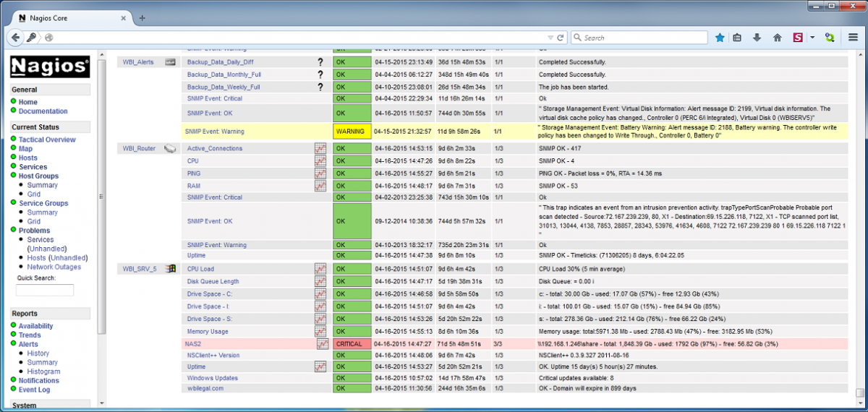Open the downloads arrow icon

click(x=757, y=38)
